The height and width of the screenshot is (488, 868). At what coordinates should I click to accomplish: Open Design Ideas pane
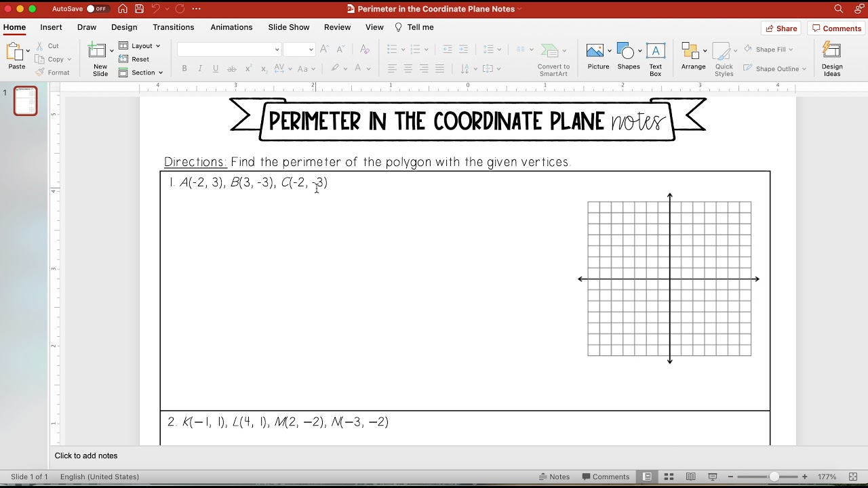(832, 60)
